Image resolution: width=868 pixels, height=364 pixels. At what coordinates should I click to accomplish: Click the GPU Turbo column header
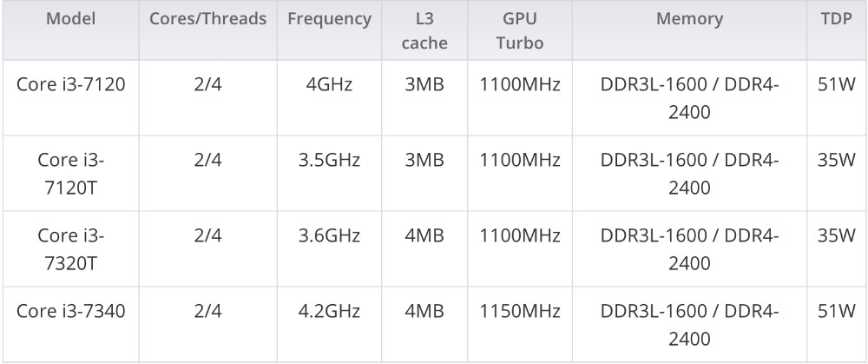[520, 30]
